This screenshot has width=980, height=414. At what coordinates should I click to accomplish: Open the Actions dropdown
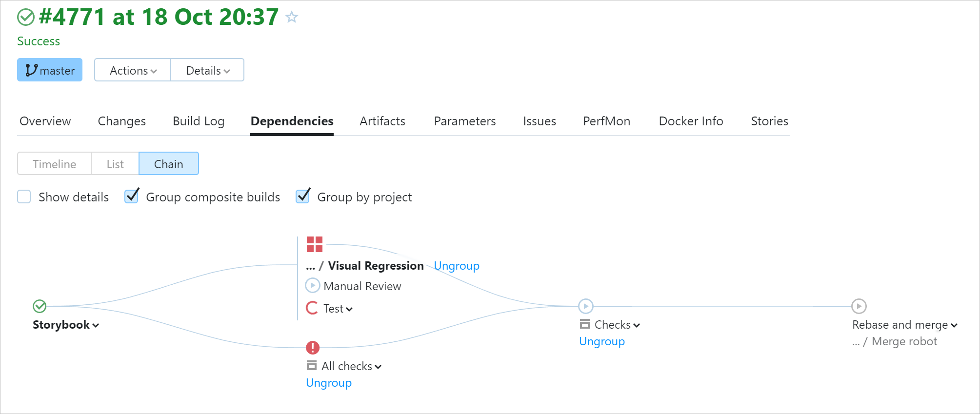pyautogui.click(x=133, y=70)
